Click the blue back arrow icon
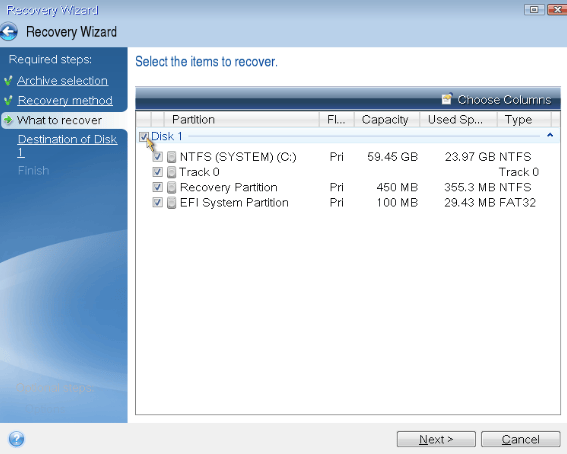This screenshot has width=567, height=454. [9, 31]
